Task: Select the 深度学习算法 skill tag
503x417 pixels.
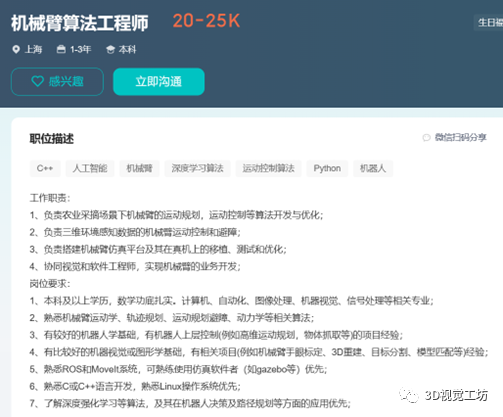Action: click(197, 168)
